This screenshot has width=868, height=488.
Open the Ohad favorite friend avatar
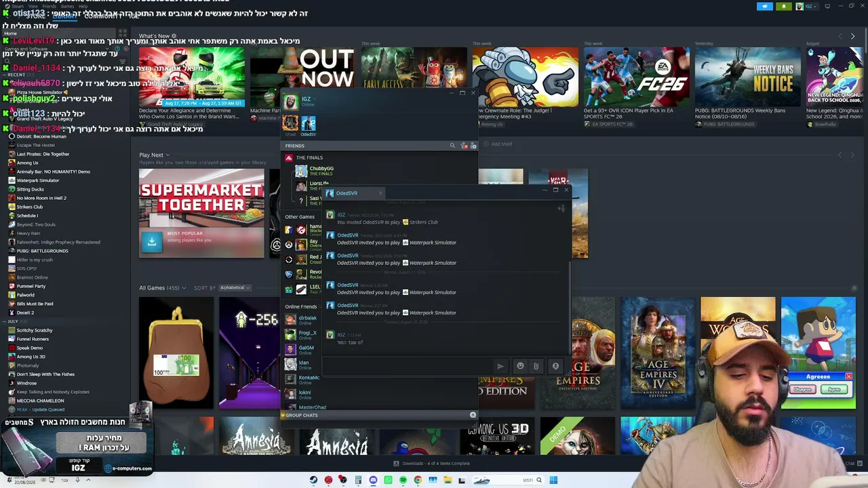290,123
